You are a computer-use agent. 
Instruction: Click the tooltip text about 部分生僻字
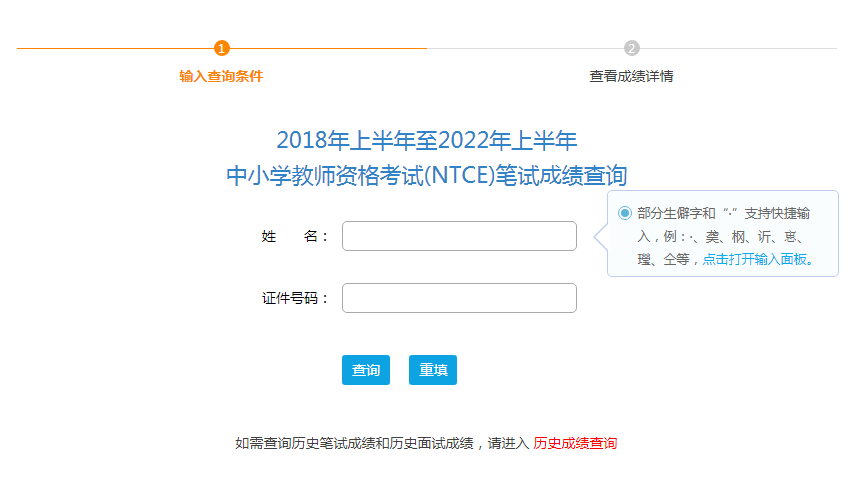[x=724, y=236]
